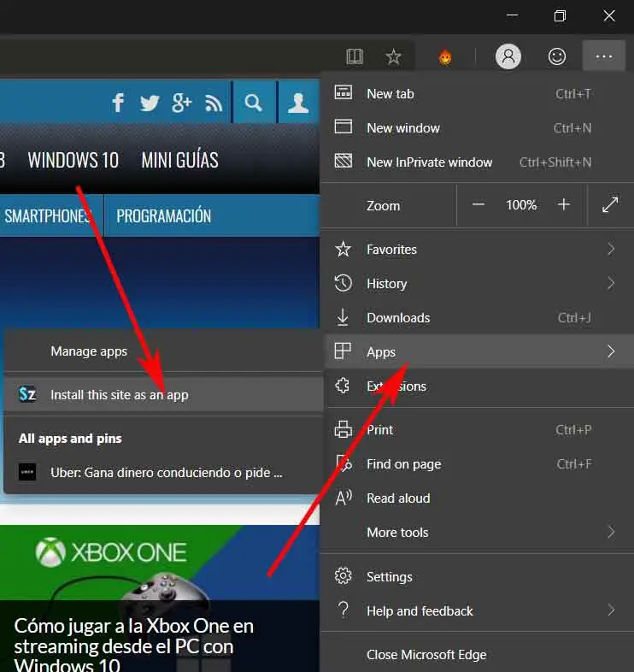Expand the History submenu chevron
The width and height of the screenshot is (634, 672).
click(x=611, y=283)
